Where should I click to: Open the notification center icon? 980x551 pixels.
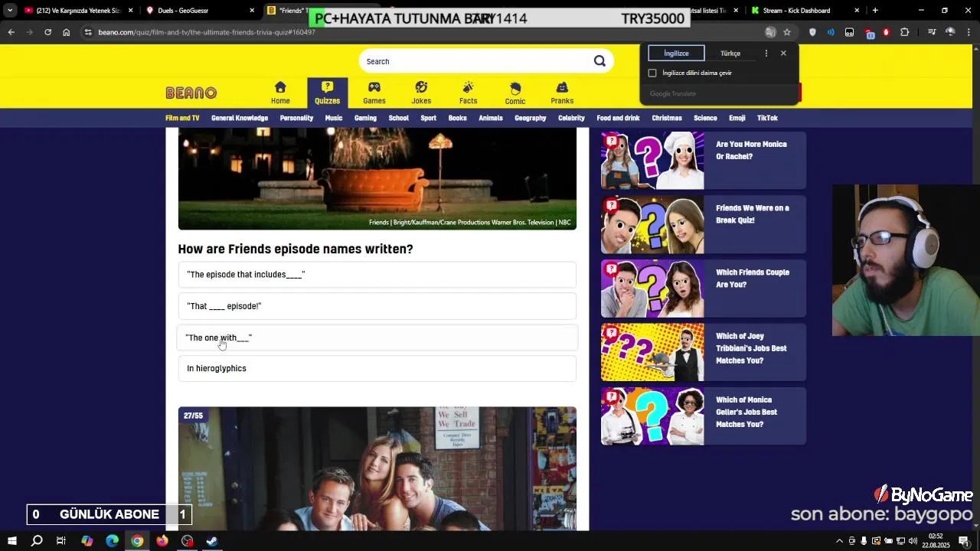pos(964,541)
